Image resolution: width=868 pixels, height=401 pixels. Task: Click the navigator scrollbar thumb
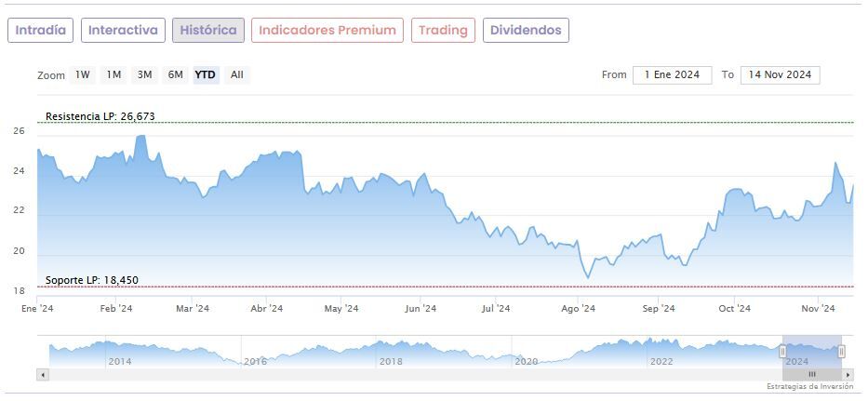(811, 374)
